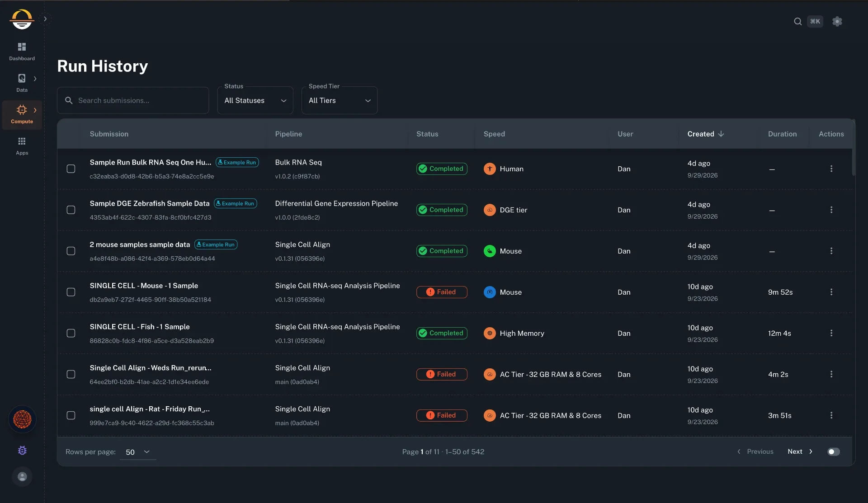The height and width of the screenshot is (503, 868).
Task: Change rows per page dropdown from 50
Action: [x=138, y=452]
